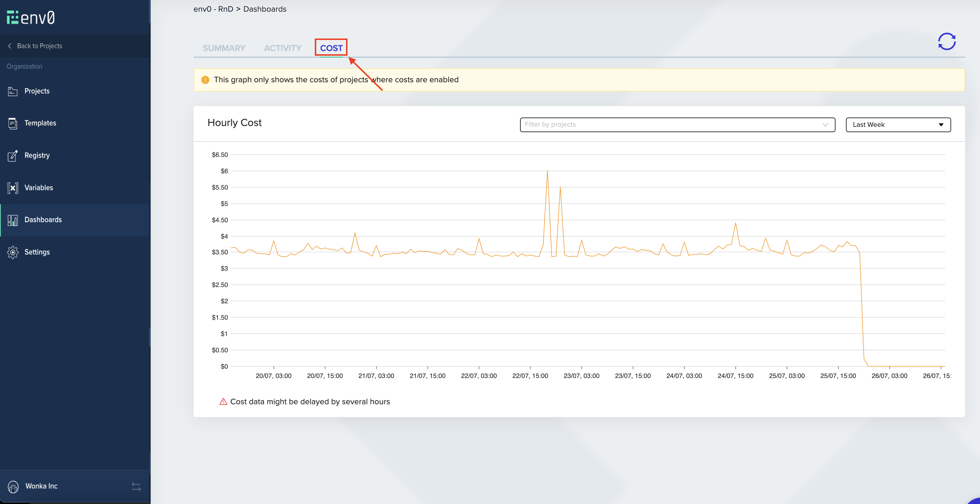The width and height of the screenshot is (980, 504).
Task: Click the Settings gear icon
Action: click(13, 252)
